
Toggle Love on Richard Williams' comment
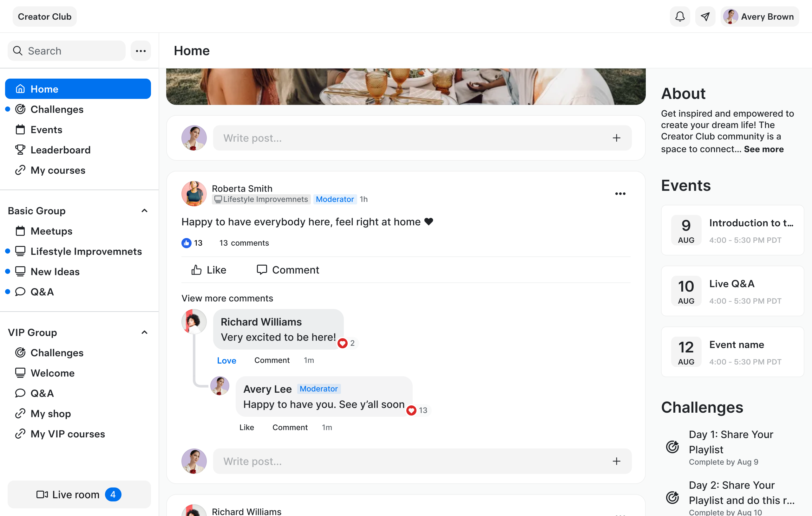[226, 360]
